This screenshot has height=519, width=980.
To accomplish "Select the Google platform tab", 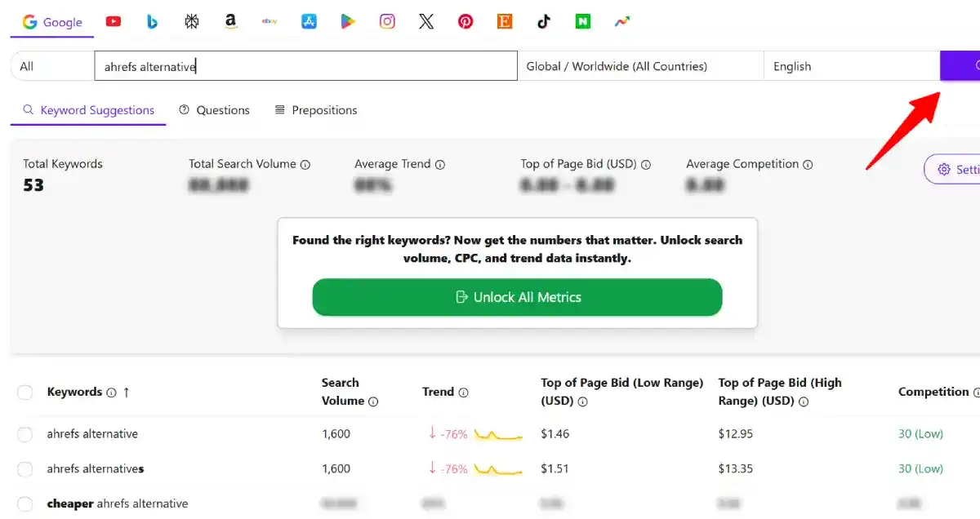I will (x=52, y=22).
